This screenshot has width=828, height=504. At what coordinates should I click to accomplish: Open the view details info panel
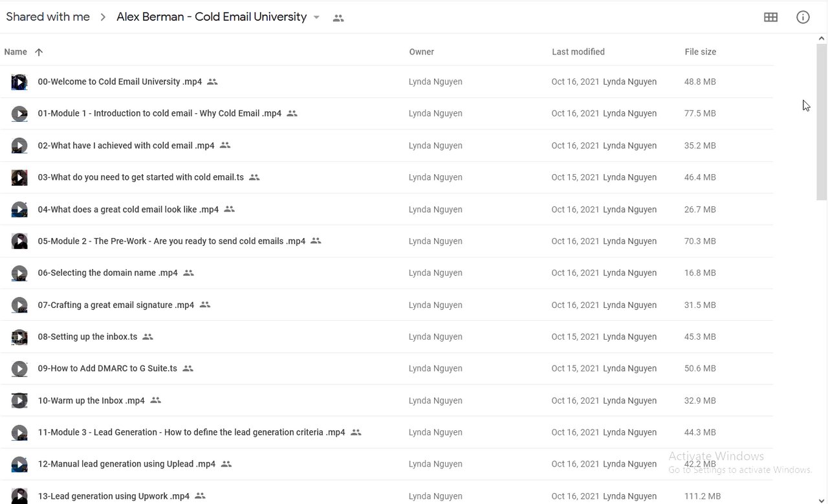[803, 17]
